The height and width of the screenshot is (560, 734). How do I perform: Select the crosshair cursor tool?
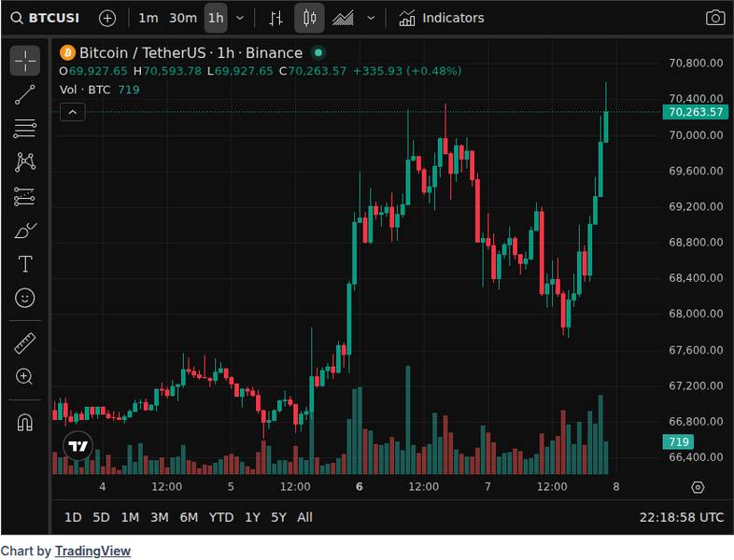pyautogui.click(x=25, y=61)
